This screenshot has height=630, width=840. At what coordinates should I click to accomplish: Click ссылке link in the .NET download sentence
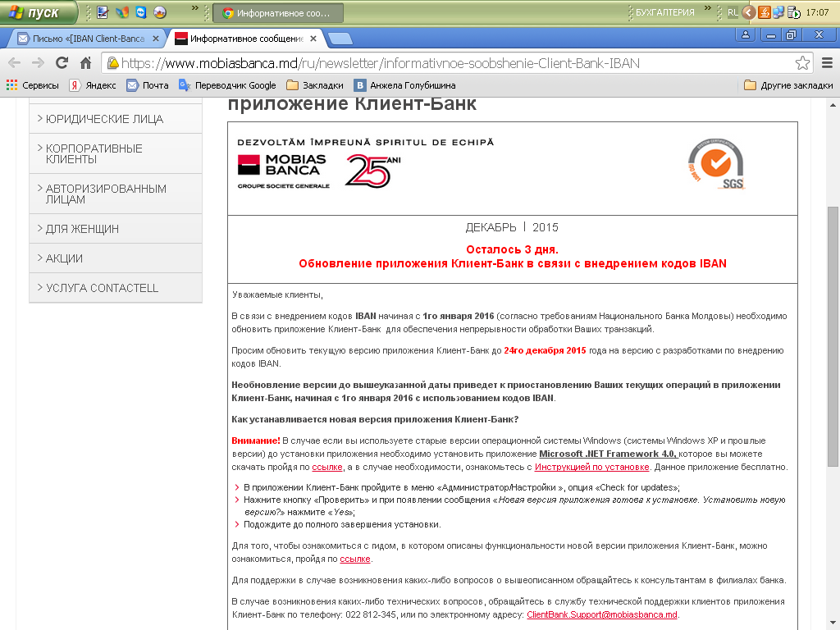pyautogui.click(x=326, y=467)
